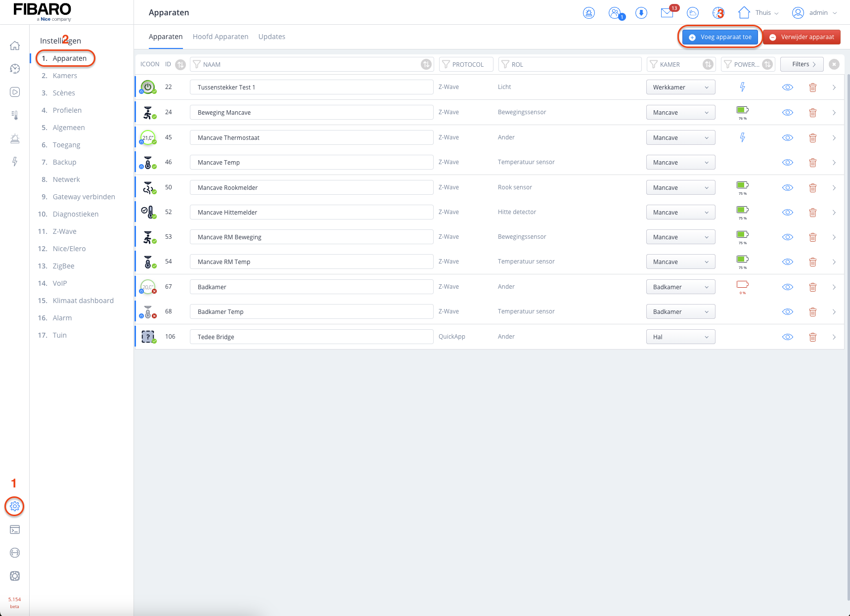
Task: Click the trash icon for Mancave Rookmelder
Action: click(x=812, y=188)
